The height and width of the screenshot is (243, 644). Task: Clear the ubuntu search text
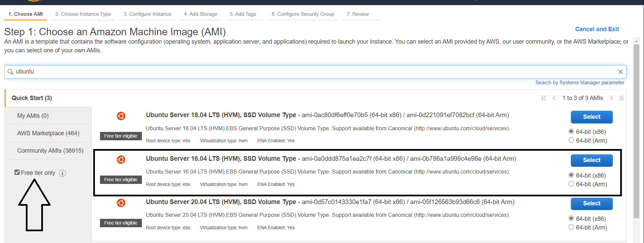(x=620, y=72)
